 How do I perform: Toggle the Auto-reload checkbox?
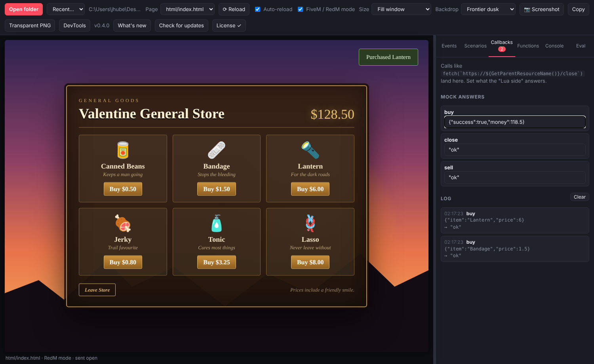tap(258, 9)
